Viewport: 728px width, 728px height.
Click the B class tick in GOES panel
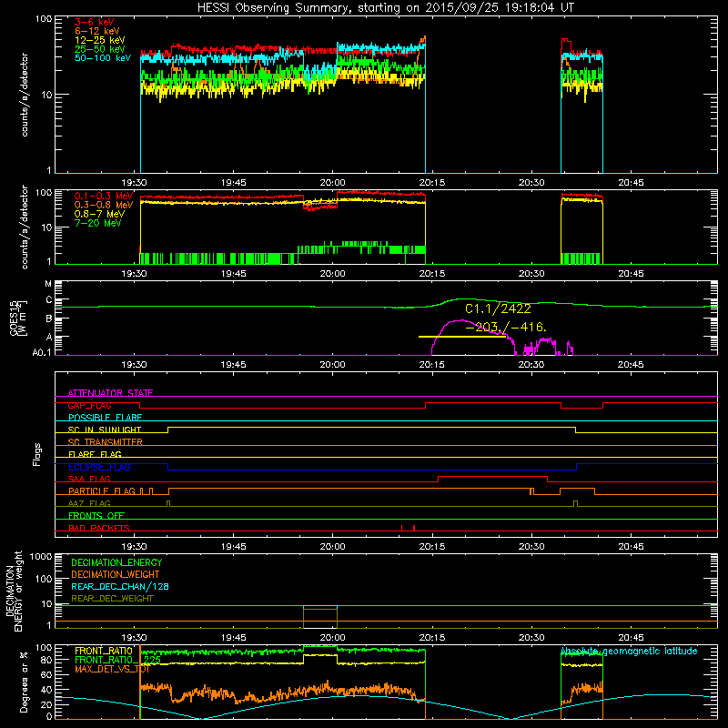point(49,318)
